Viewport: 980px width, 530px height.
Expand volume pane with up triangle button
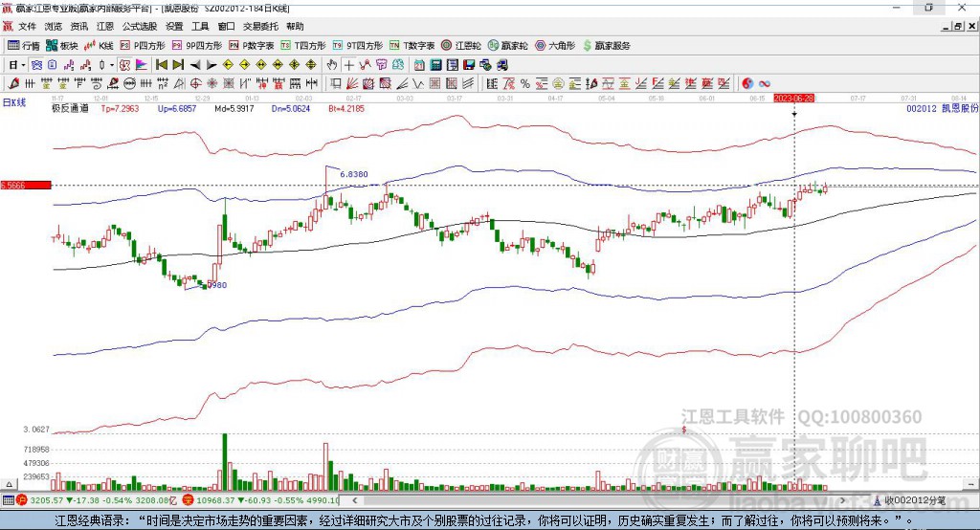click(x=9, y=484)
